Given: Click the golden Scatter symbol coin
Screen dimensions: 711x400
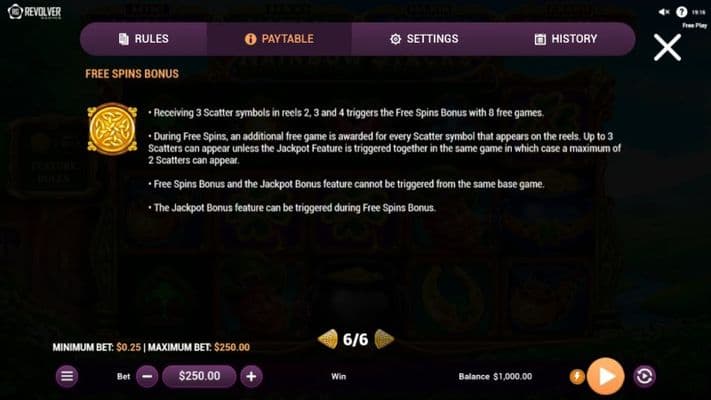Looking at the screenshot, I should pos(112,129).
